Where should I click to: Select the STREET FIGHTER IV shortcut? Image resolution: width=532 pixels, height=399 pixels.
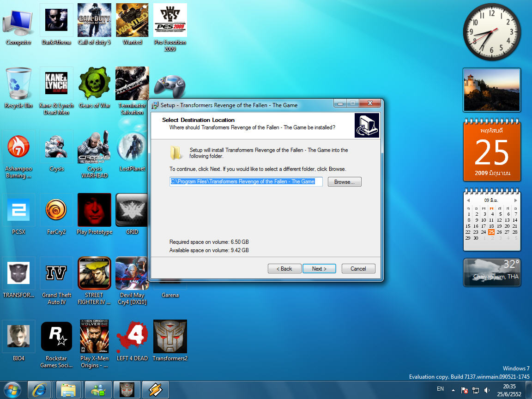[94, 281]
